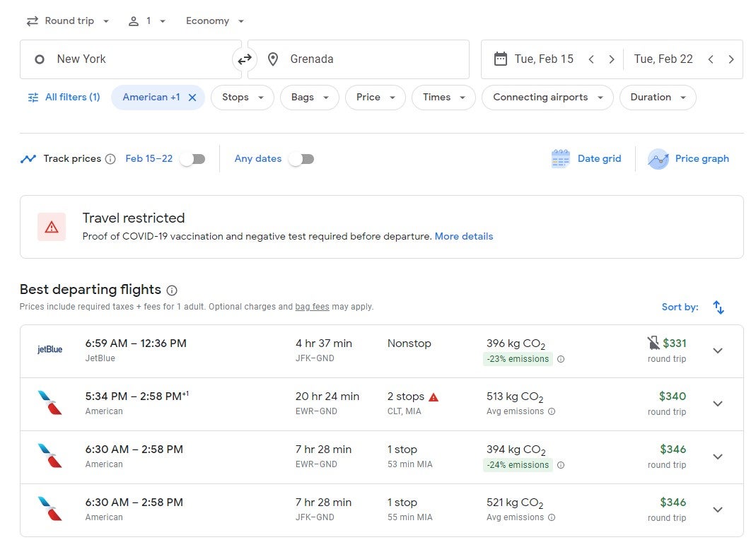Click the More details link
The image size is (756, 552).
464,236
